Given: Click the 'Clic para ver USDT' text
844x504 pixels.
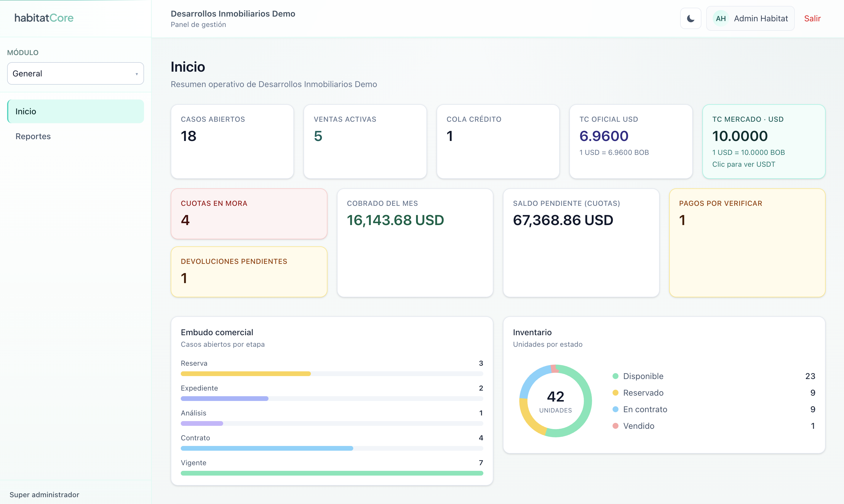Looking at the screenshot, I should coord(744,164).
